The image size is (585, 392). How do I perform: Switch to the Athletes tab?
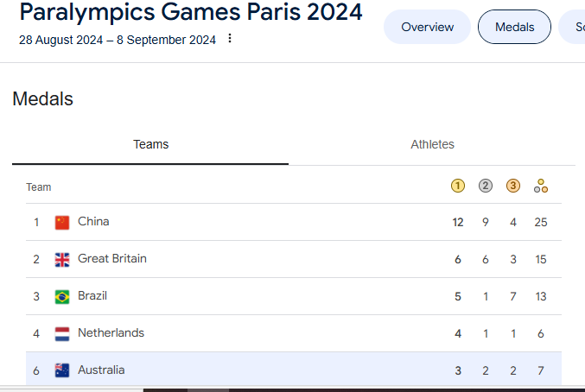point(432,144)
